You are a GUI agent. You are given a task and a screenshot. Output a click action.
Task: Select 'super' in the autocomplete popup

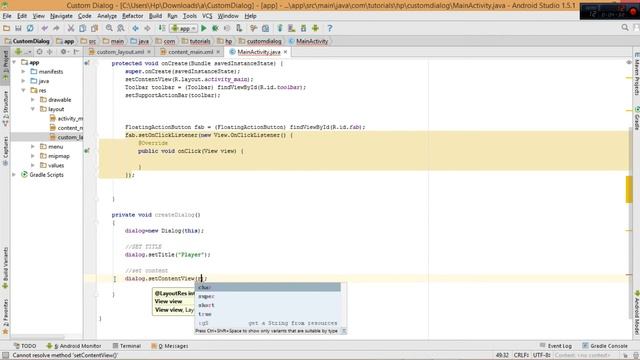tap(268, 296)
